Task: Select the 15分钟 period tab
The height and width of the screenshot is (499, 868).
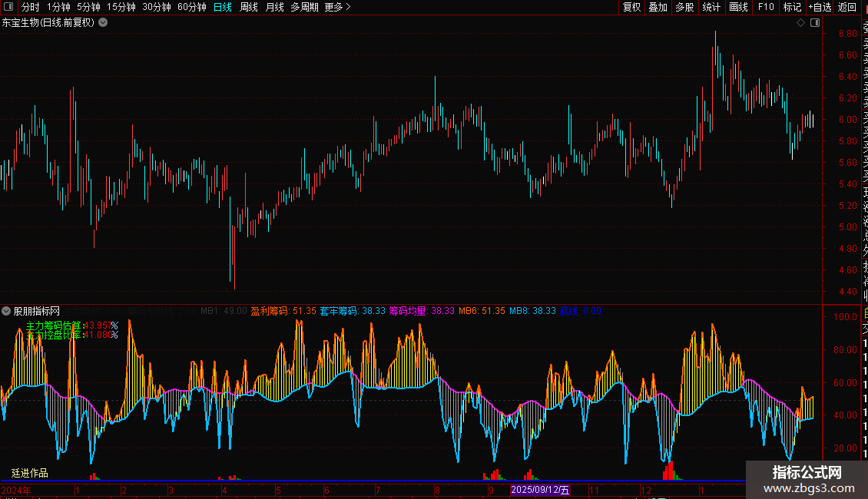Action: tap(121, 7)
